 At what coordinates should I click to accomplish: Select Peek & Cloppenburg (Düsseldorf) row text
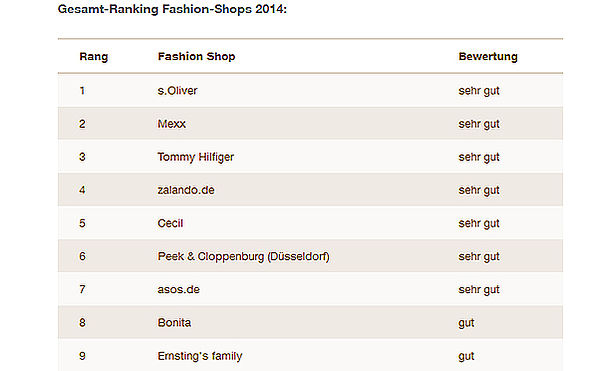click(x=244, y=256)
